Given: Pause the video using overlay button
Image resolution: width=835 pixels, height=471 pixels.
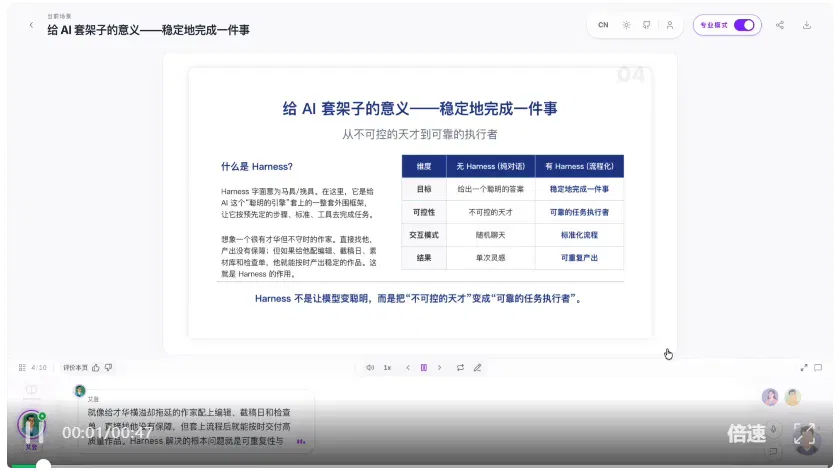Looking at the screenshot, I should tap(33, 432).
